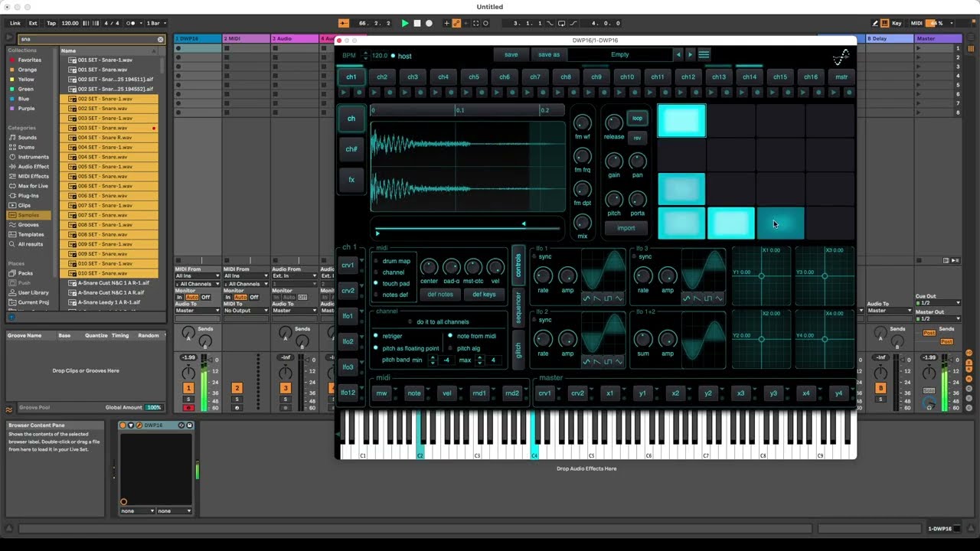Click the def keys button
The height and width of the screenshot is (551, 980).
[484, 295]
